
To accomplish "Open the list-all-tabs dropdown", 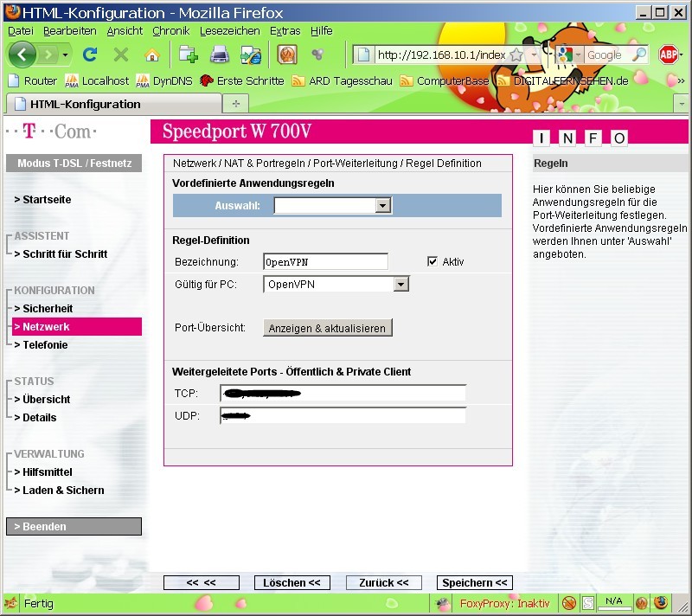I will [x=682, y=104].
